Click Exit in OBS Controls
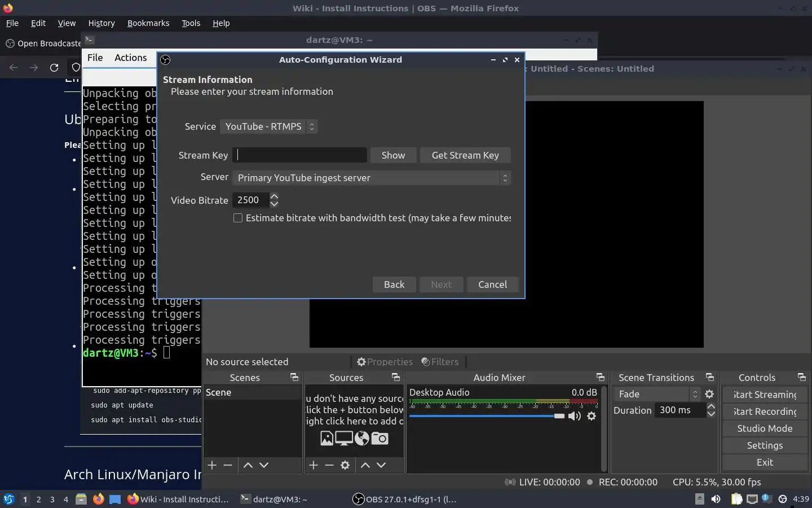Screen dimensions: 812x508 click(765, 462)
